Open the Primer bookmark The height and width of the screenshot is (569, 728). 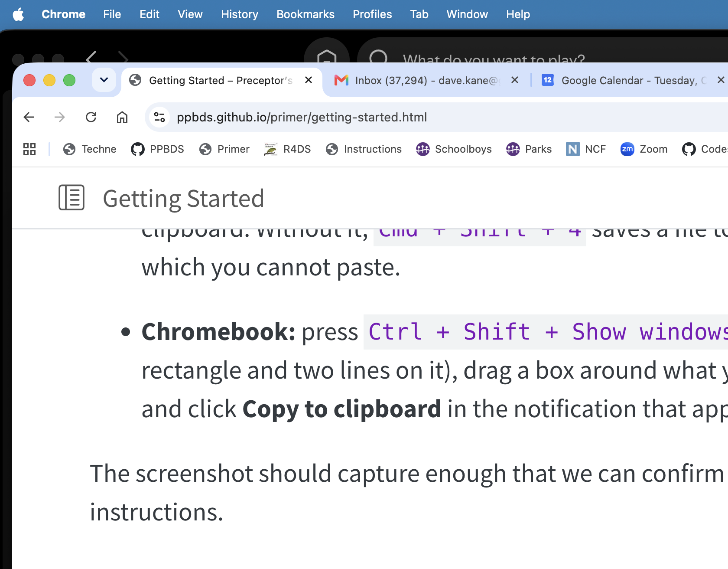[x=224, y=149]
